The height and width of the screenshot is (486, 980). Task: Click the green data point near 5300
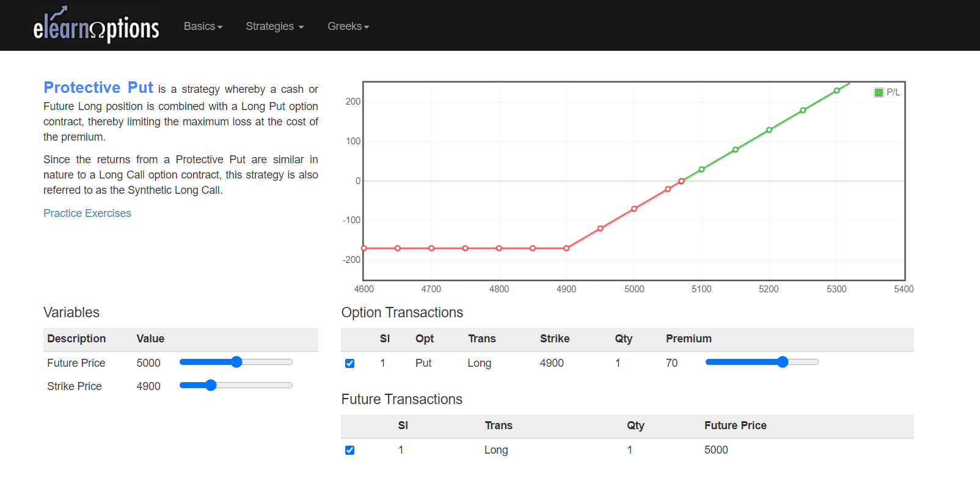836,90
